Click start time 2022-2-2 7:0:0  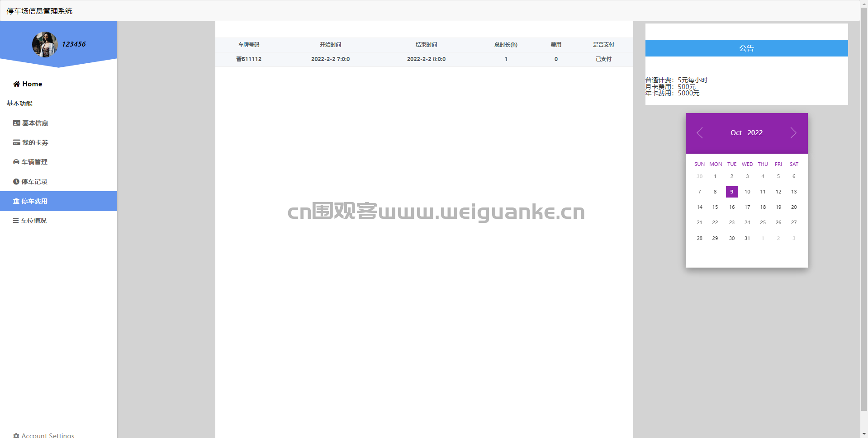coord(330,59)
